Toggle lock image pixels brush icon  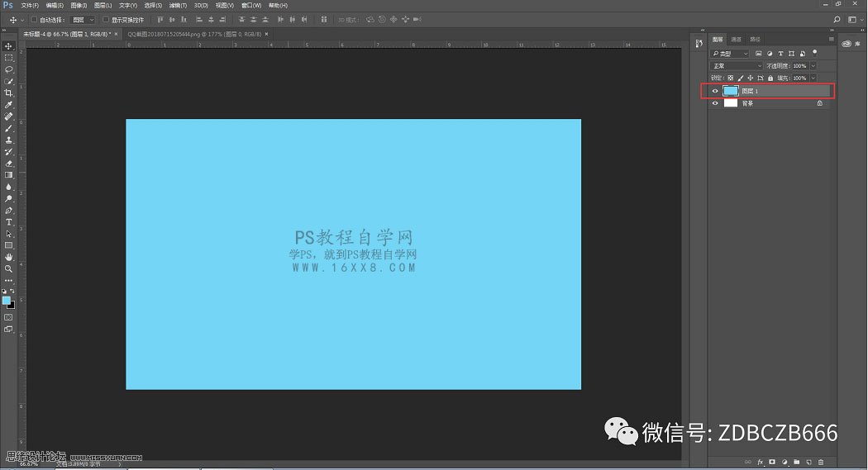pos(741,78)
